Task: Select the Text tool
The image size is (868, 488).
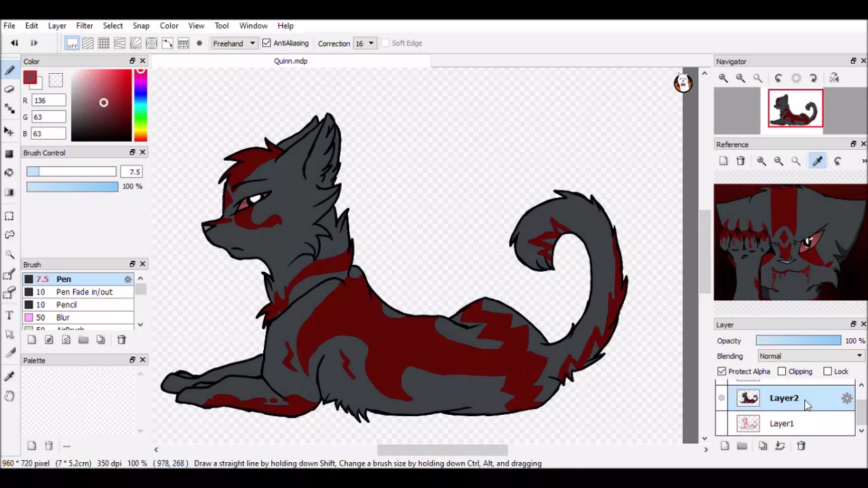Action: click(9, 315)
